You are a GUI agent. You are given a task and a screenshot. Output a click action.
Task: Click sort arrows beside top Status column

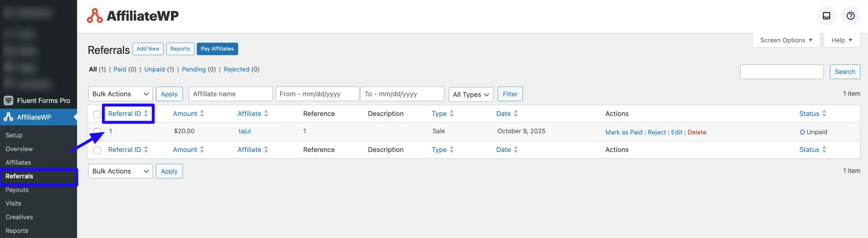(x=824, y=113)
